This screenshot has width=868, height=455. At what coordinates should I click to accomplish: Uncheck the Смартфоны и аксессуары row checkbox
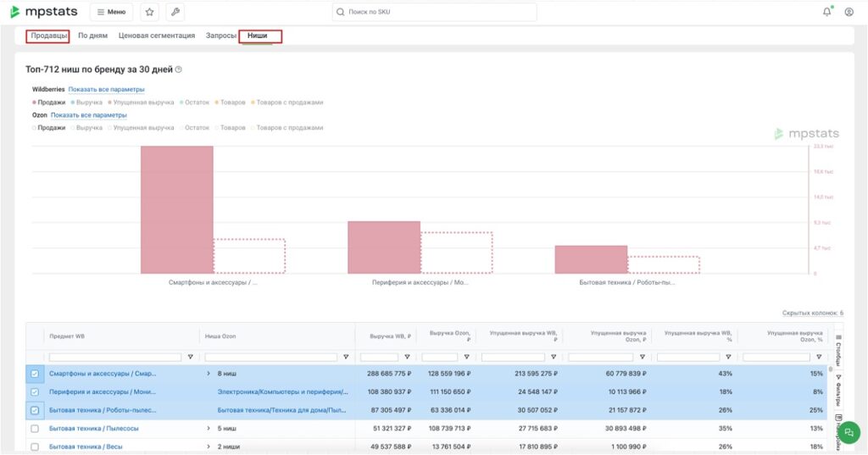(x=35, y=374)
